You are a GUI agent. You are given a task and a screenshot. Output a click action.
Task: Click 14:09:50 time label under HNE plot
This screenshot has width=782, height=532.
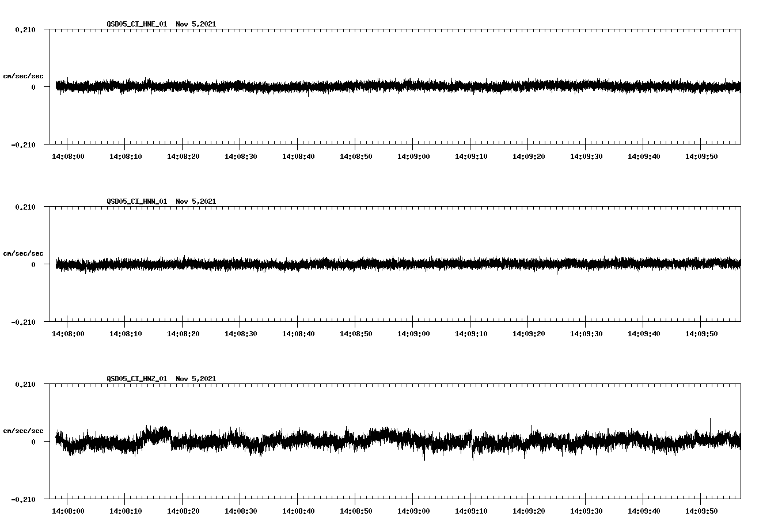click(x=701, y=157)
